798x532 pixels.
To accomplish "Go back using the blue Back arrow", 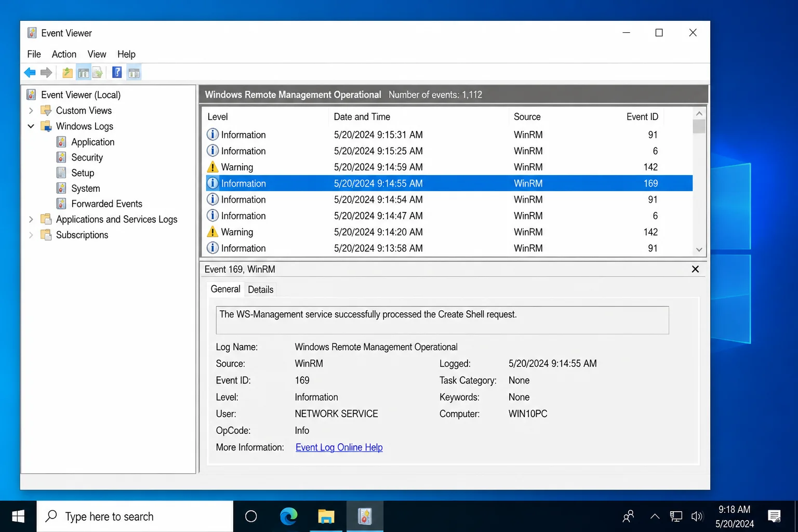I will [x=30, y=73].
